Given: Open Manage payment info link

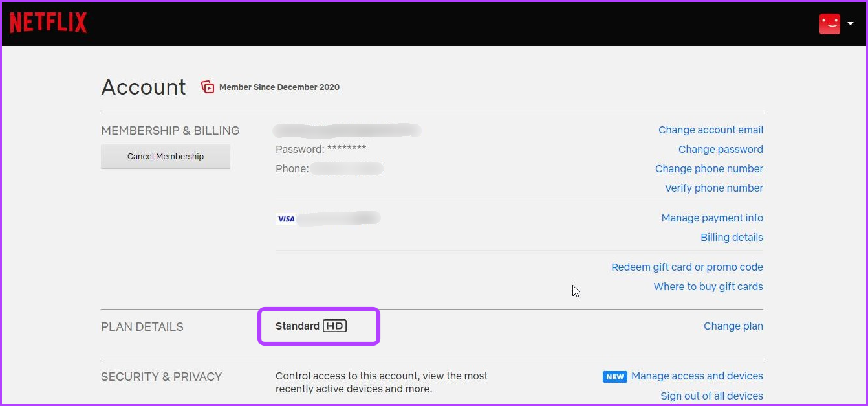Looking at the screenshot, I should click(712, 218).
